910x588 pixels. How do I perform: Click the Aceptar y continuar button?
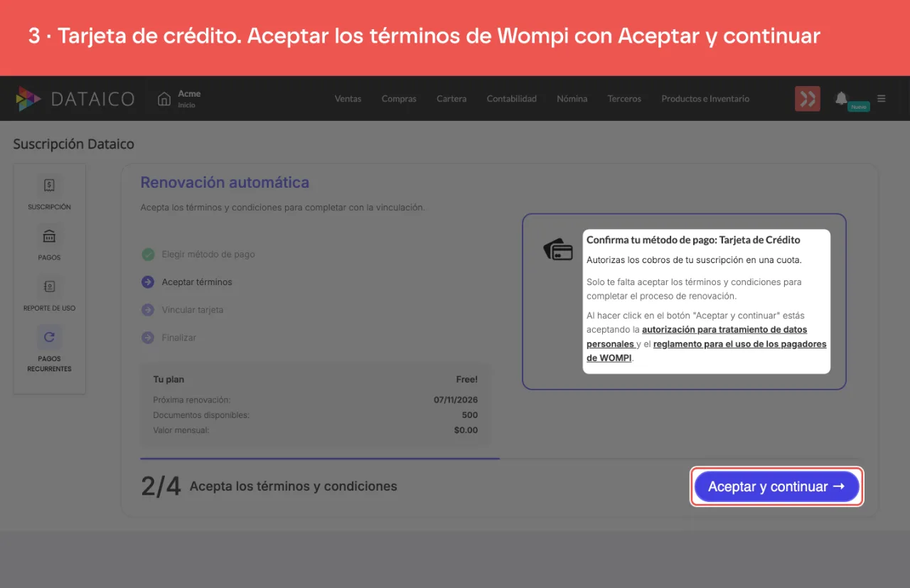click(777, 486)
